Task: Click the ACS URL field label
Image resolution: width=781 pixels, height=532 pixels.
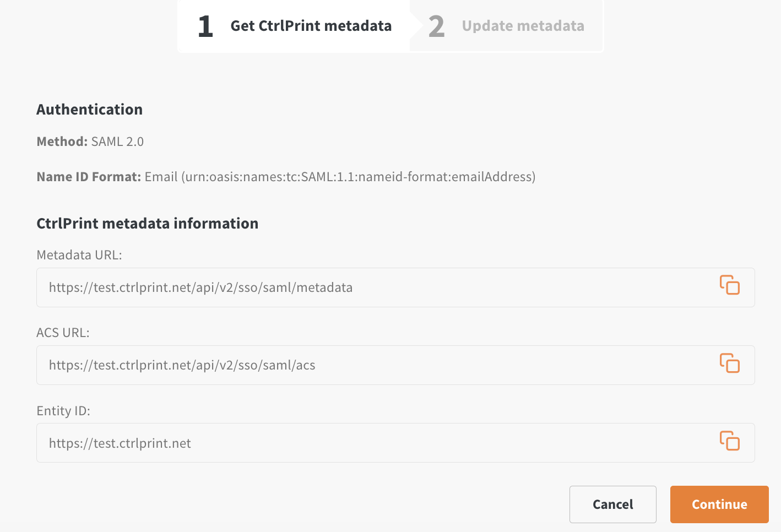Action: pos(63,333)
